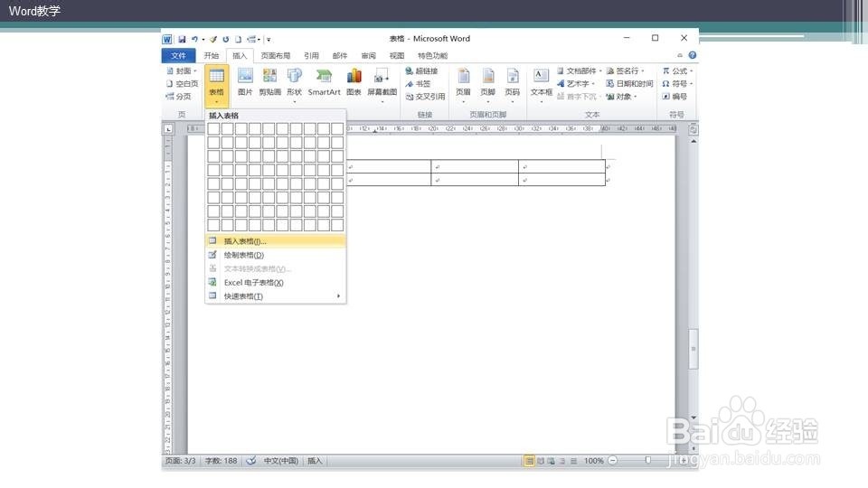Toggle the 插入 (Insert) mode indicator
868x488 pixels.
315,460
